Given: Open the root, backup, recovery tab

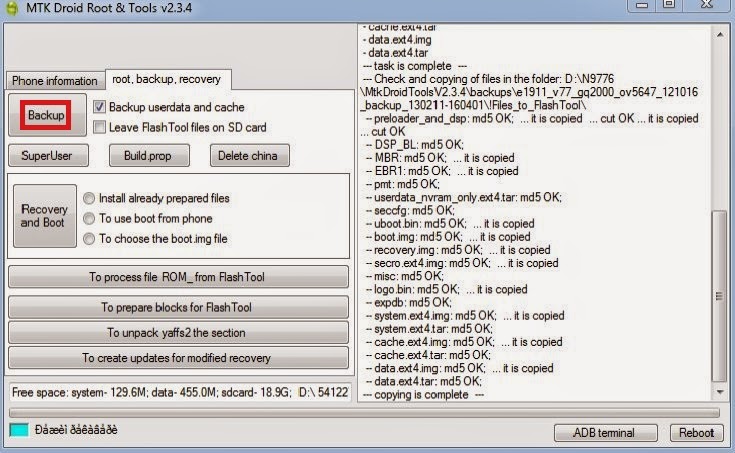Looking at the screenshot, I should point(167,79).
